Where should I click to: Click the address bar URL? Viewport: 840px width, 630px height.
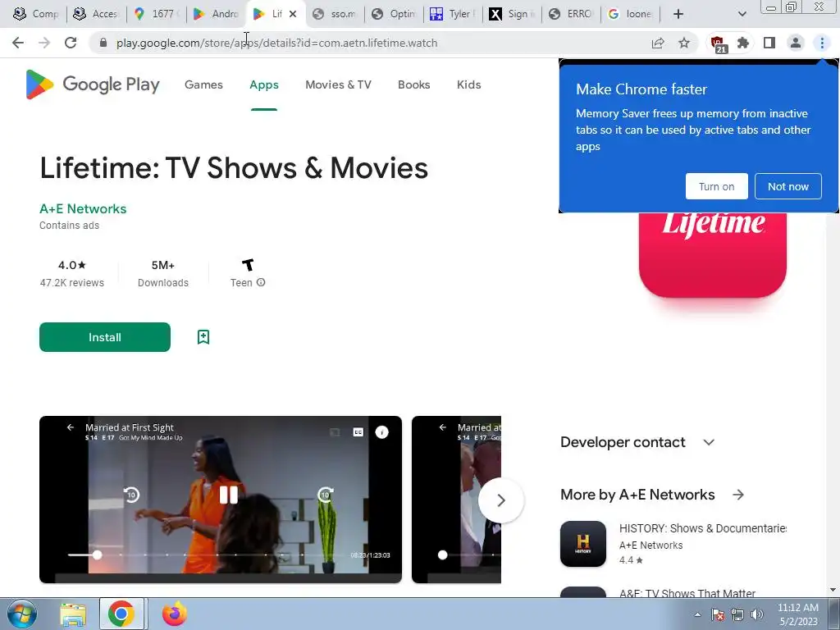point(276,43)
